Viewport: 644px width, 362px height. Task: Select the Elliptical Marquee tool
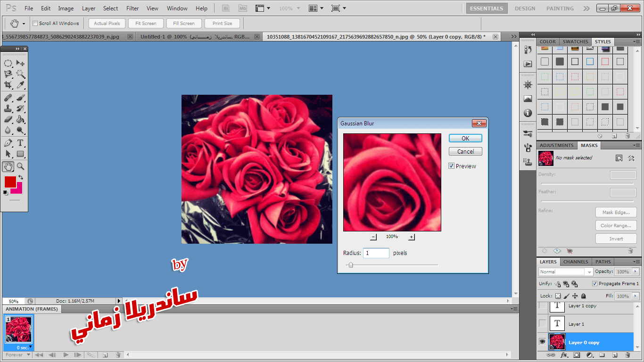tap(8, 63)
